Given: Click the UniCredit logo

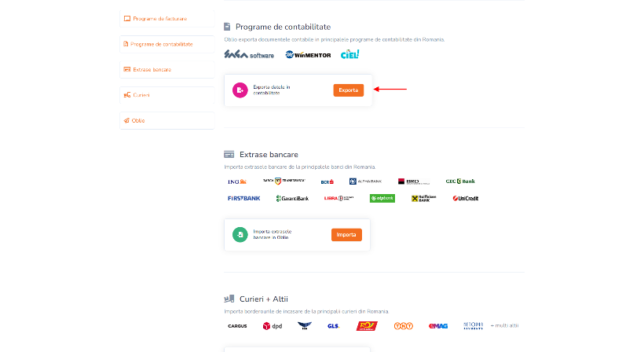Looking at the screenshot, I should (466, 198).
